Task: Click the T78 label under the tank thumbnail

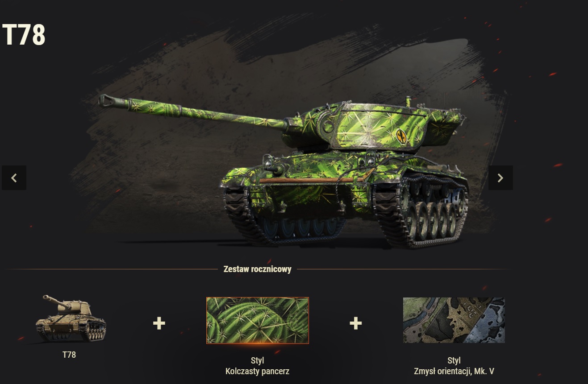Action: click(69, 355)
